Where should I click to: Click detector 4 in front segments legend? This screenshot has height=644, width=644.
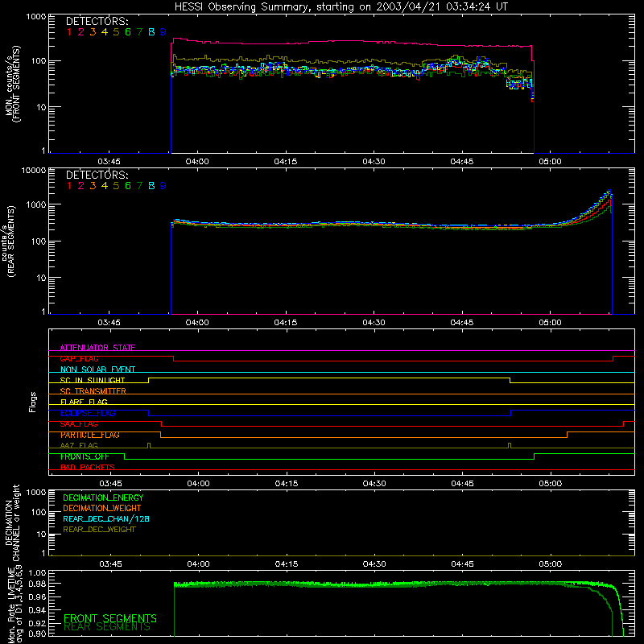click(105, 32)
